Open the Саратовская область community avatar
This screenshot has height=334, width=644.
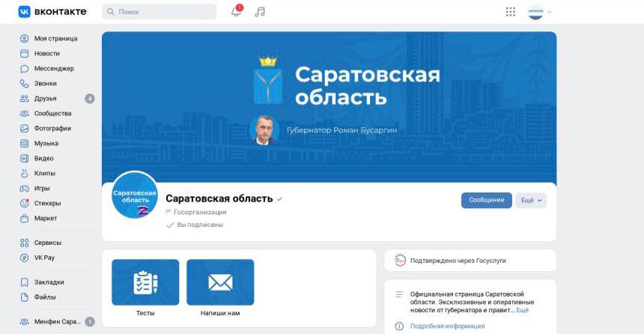click(135, 195)
